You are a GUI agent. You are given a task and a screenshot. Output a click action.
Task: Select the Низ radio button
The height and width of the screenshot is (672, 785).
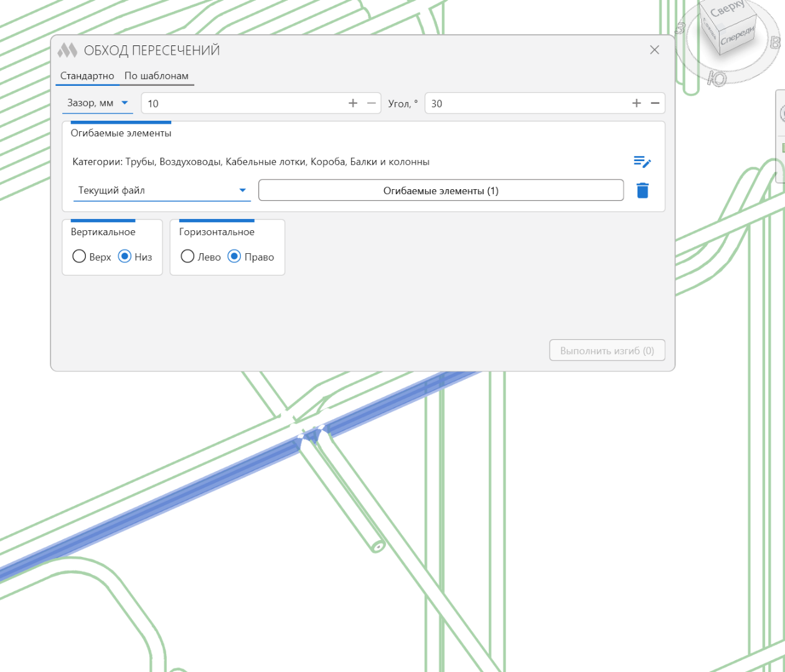coord(125,256)
